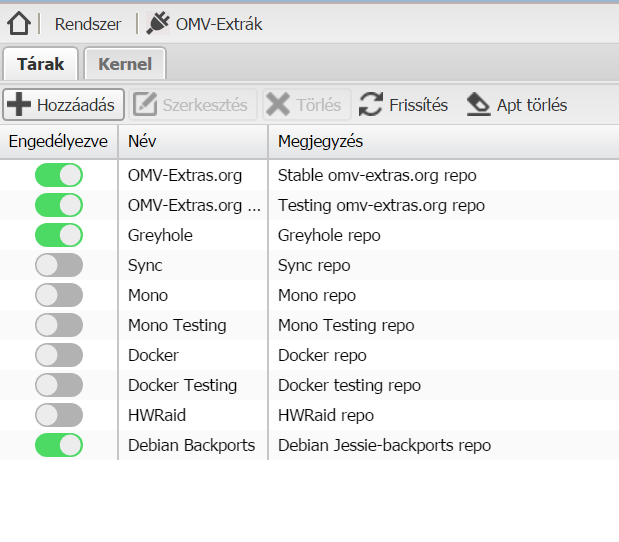Open OMV-Extrák breadcrumb label
619x542 pixels.
[x=219, y=24]
